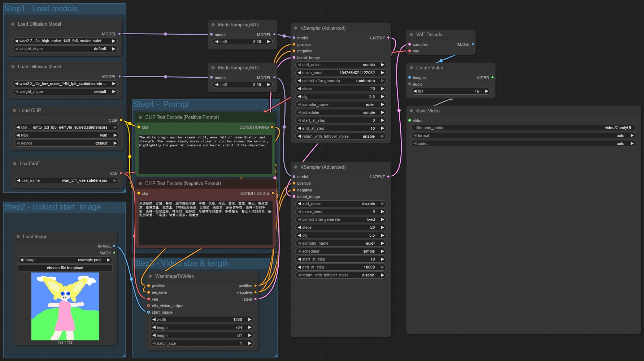Image resolution: width=644 pixels, height=361 pixels.
Task: Open the vae_name dropdown in Load VAE
Action: pos(66,181)
